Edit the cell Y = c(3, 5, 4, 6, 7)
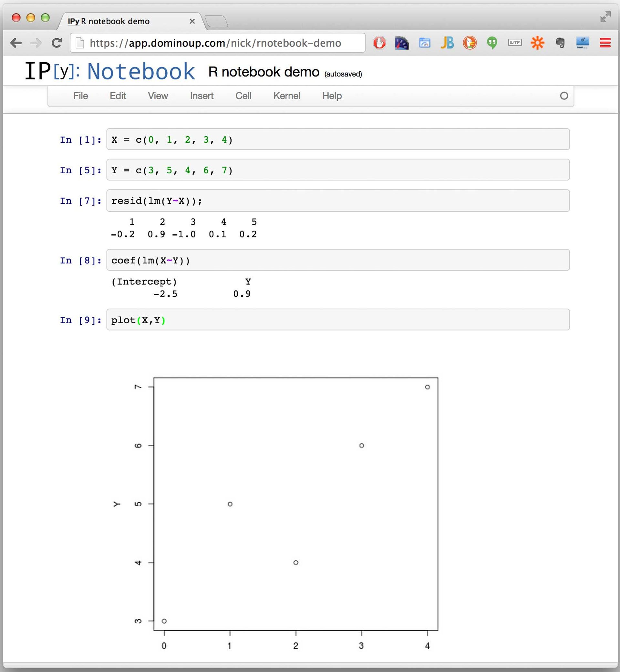The image size is (620, 672). pos(338,170)
